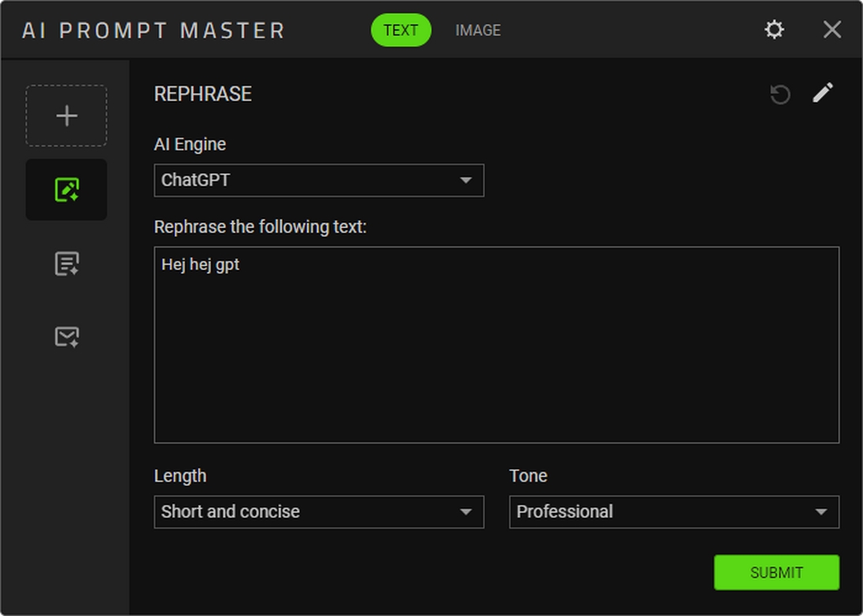This screenshot has width=863, height=616.
Task: Click the Tone label above the dropdown
Action: 528,476
